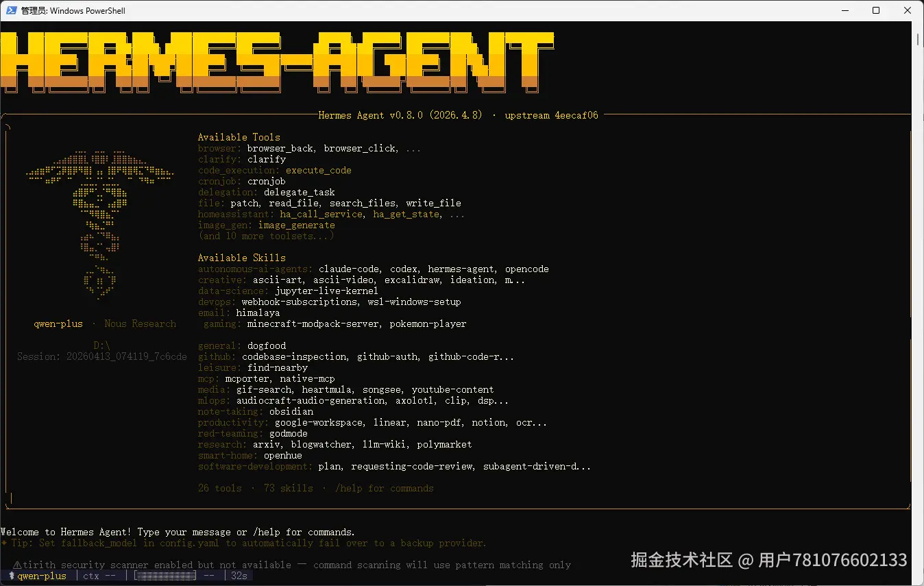Select the obsidian note-taking skill
Image resolution: width=924 pixels, height=586 pixels.
click(x=291, y=411)
